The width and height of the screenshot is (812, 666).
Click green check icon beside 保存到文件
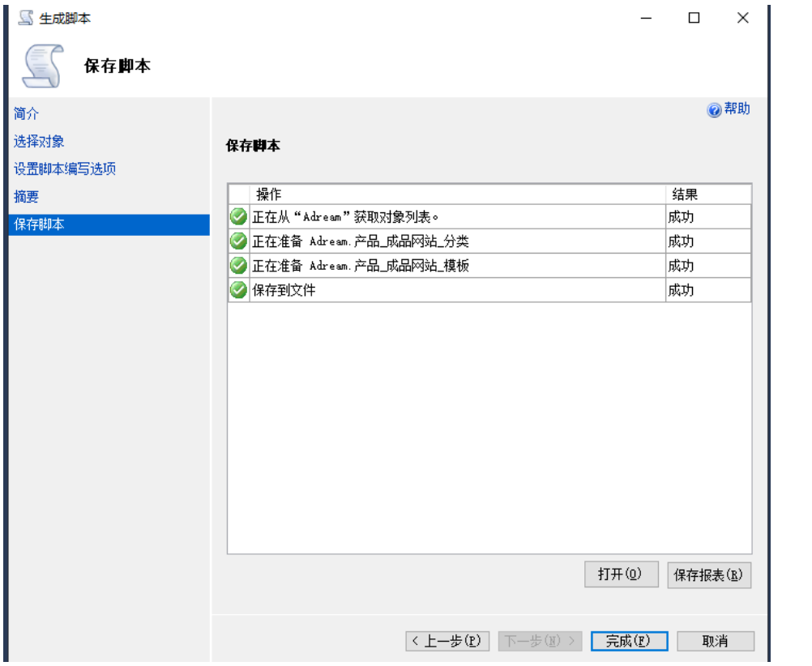(x=238, y=290)
